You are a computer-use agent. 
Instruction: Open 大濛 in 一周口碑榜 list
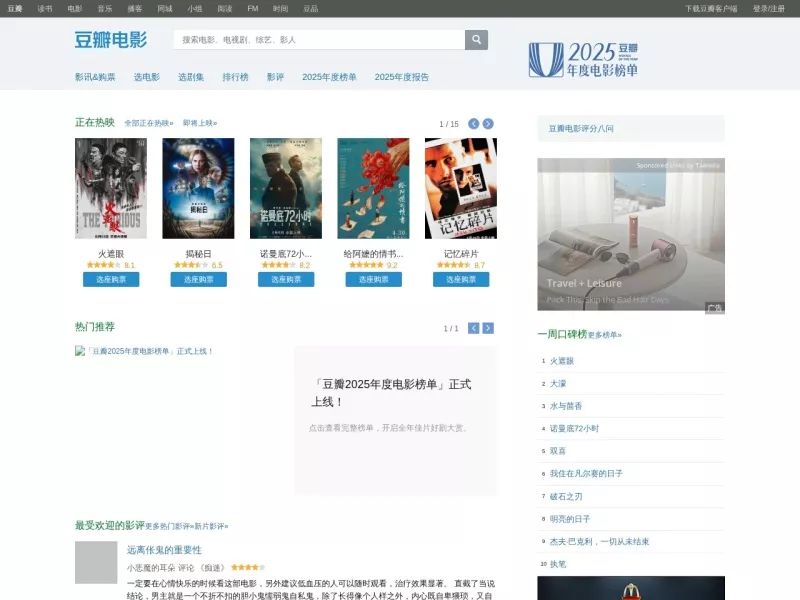coord(558,383)
